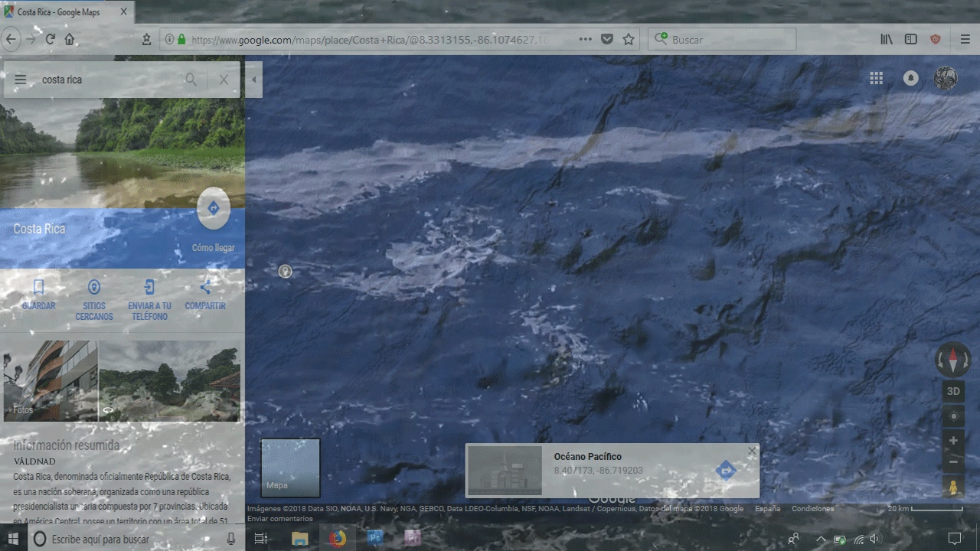This screenshot has height=551, width=980.
Task: Open the Google Maps main menu
Action: (x=21, y=80)
